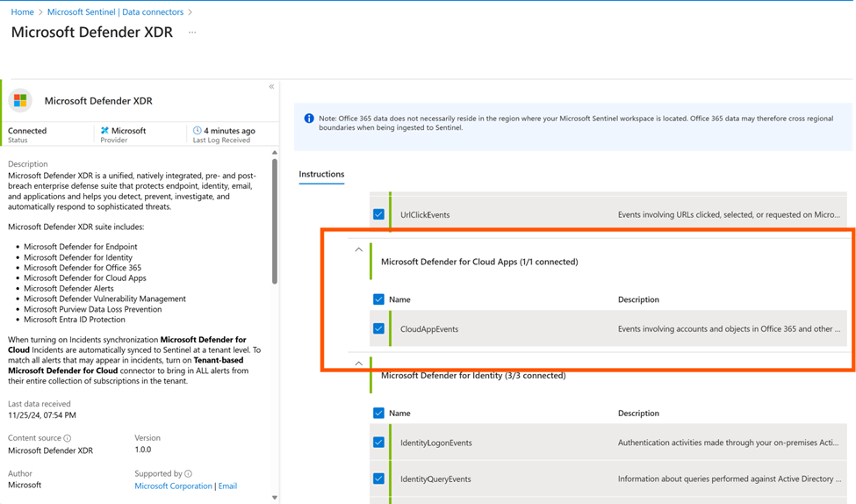Click the UrlClickEvents description text
Screen dimensions: 856x504
tap(729, 214)
